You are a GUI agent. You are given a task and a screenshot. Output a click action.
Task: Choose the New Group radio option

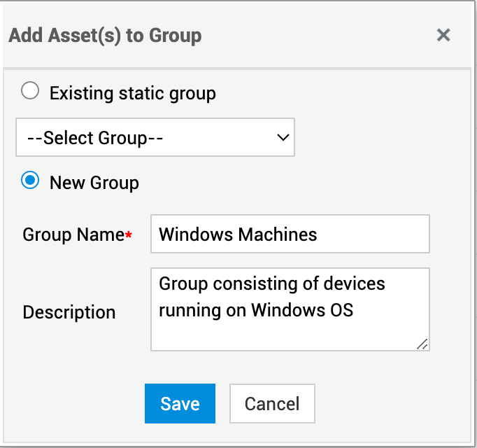[x=30, y=181]
